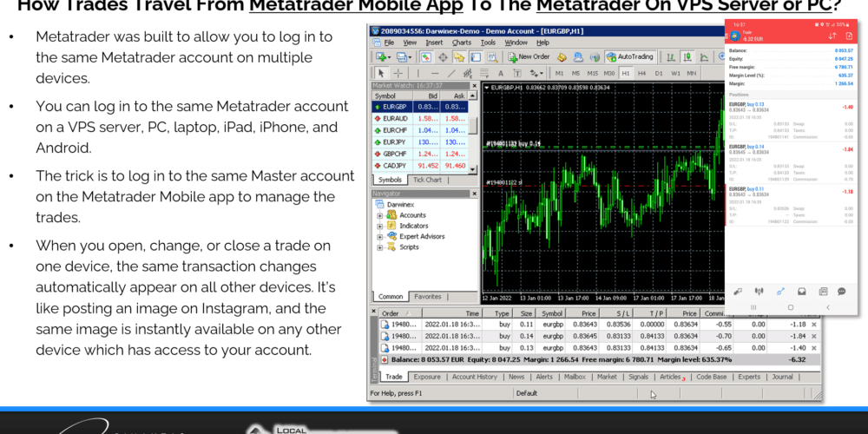Click Market Watch scrollbar down arrow

(x=473, y=170)
